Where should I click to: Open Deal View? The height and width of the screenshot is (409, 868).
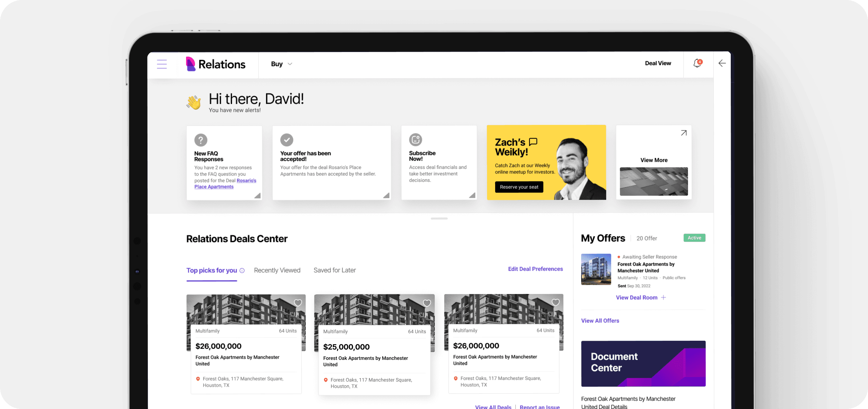658,63
